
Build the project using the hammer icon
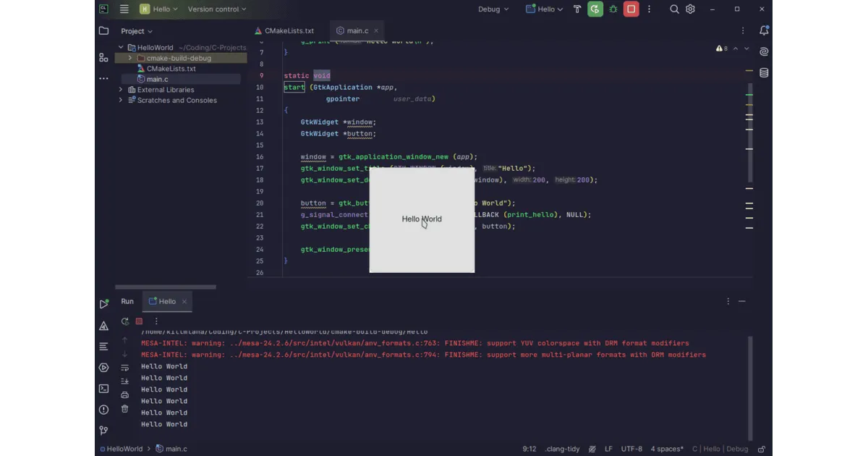(x=576, y=9)
